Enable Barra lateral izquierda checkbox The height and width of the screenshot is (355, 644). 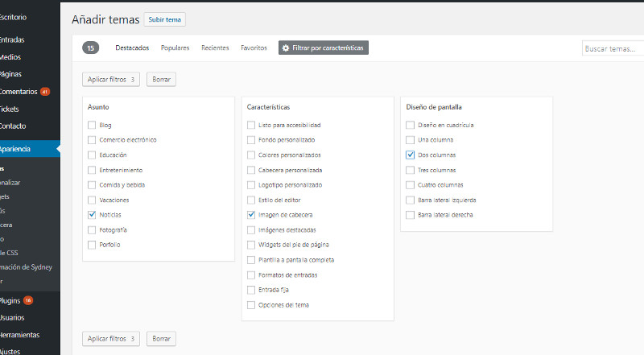coord(410,200)
